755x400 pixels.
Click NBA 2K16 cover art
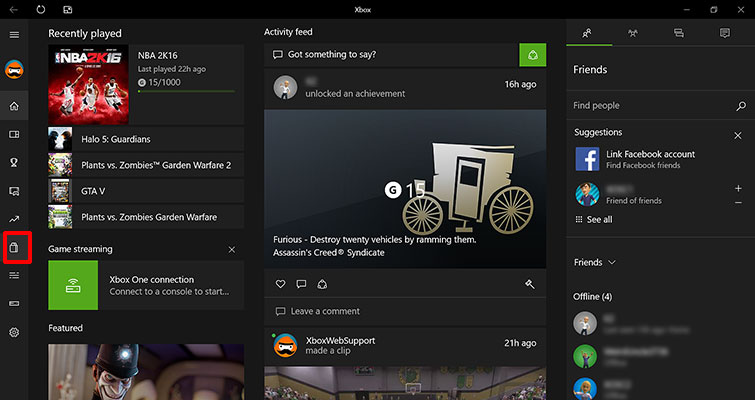pyautogui.click(x=89, y=85)
